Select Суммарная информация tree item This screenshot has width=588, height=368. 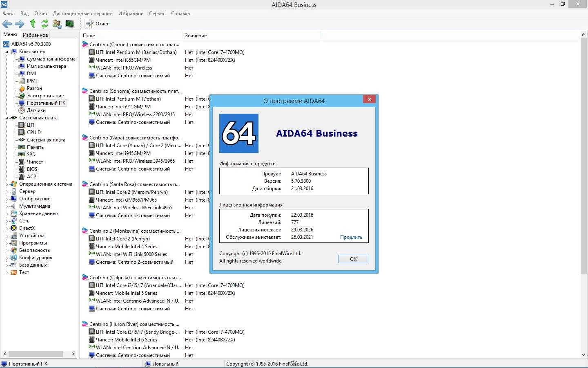click(x=51, y=59)
